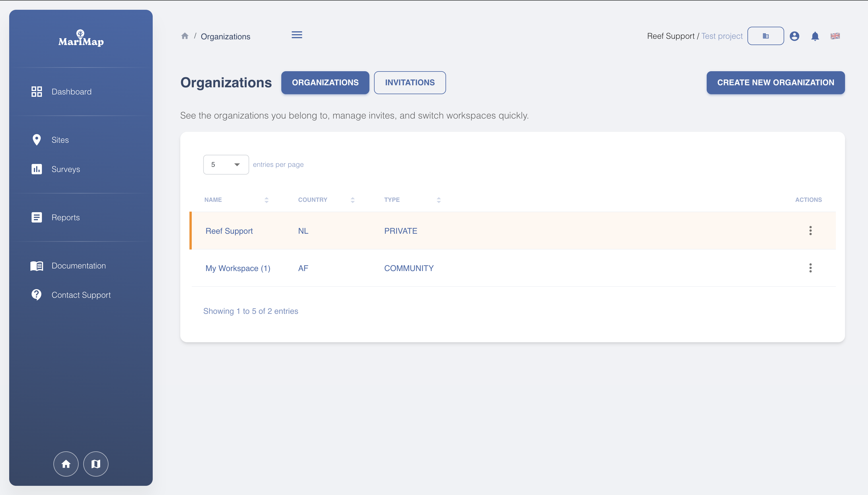Screen dimensions: 868x495
Task: Toggle sorting on the NAME column
Action: point(266,200)
